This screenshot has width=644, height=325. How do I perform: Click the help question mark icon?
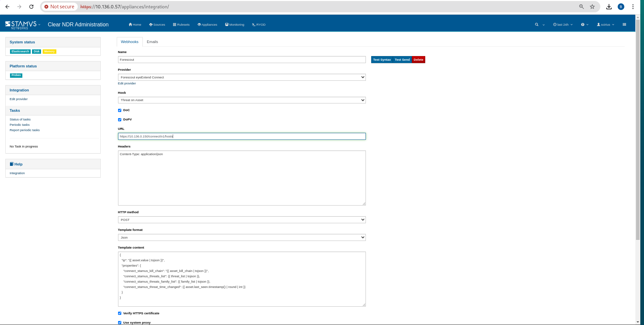(x=583, y=25)
